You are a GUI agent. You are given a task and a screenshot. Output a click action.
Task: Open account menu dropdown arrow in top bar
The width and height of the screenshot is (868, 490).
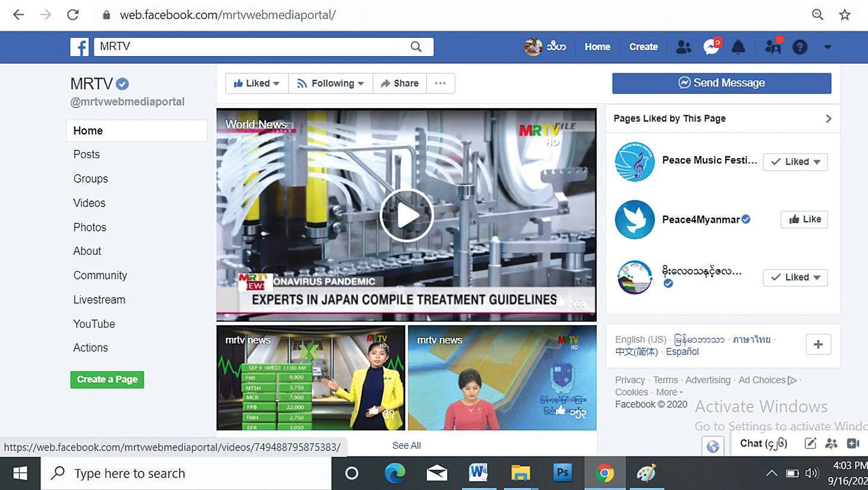[827, 47]
